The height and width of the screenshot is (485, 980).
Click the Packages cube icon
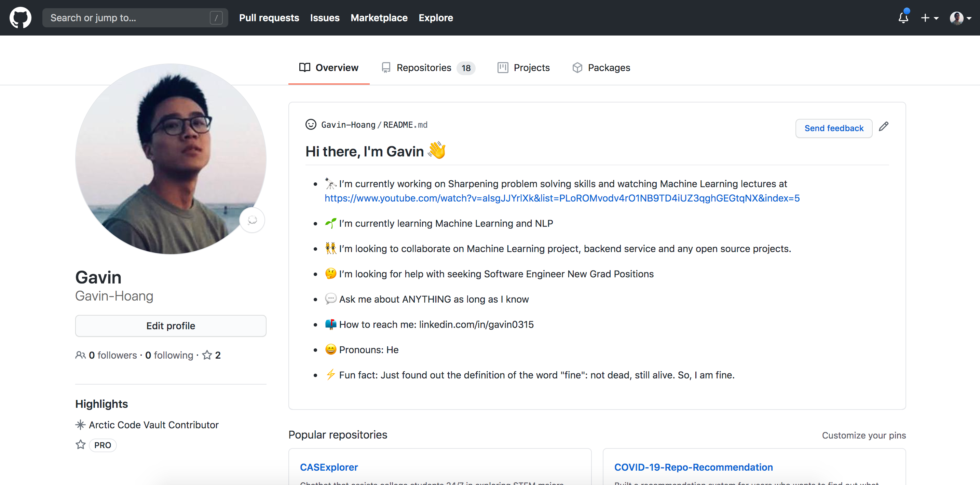[577, 68]
